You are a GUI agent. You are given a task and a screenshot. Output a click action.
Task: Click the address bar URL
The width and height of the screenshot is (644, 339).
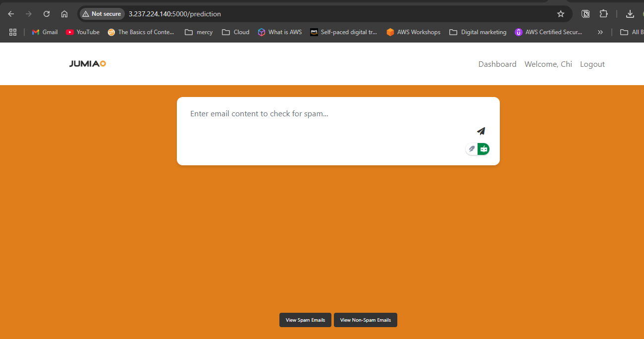[x=175, y=14]
